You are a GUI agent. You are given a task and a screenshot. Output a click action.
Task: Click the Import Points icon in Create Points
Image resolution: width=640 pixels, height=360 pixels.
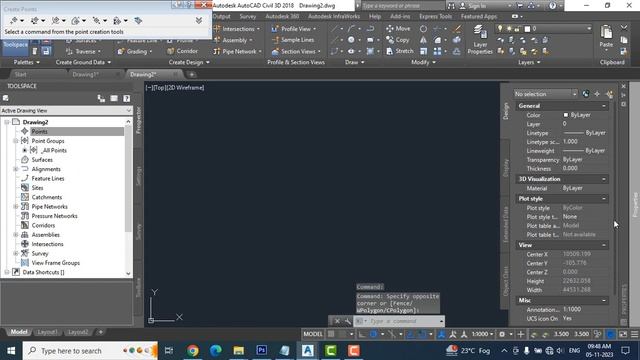click(138, 20)
